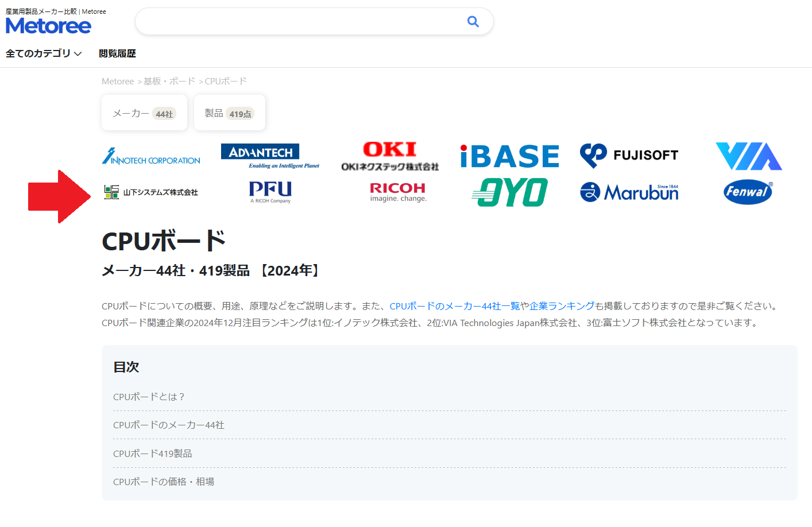Select the メーカー 44社 tab
This screenshot has width=812, height=527.
point(144,113)
